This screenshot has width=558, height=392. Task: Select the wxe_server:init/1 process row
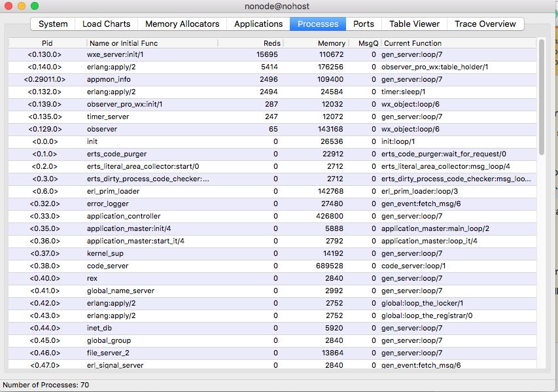tap(272, 54)
